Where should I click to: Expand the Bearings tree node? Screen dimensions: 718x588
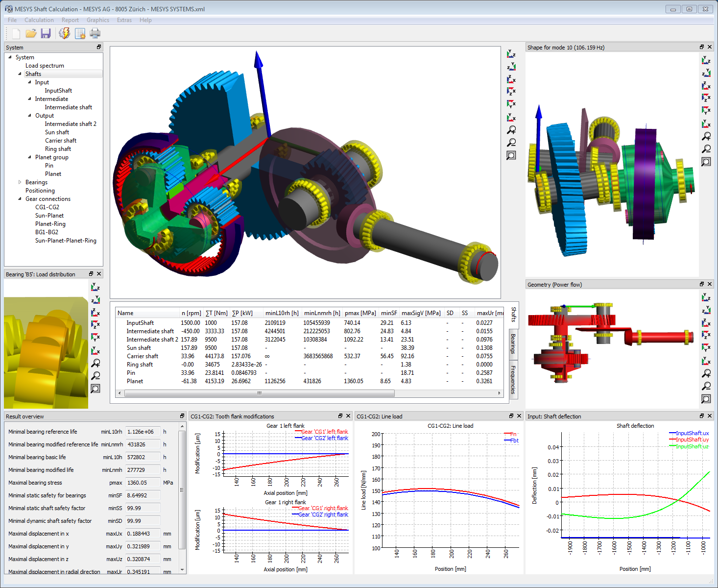pyautogui.click(x=20, y=182)
